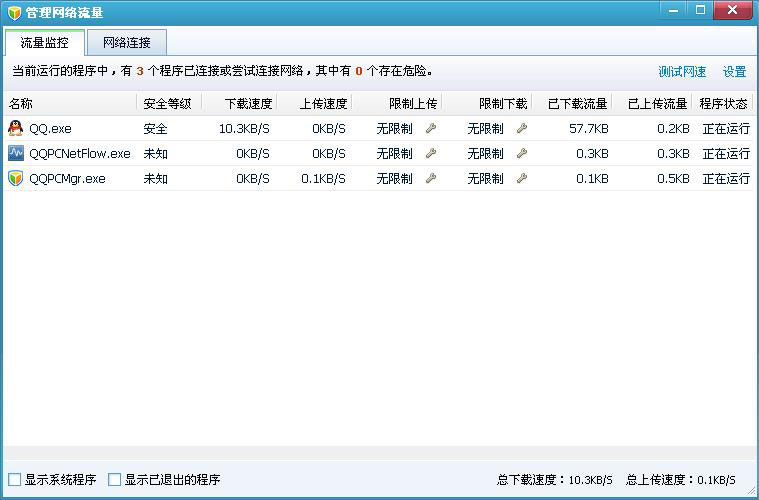
Task: Minimize the 管理网络流量 window
Action: click(673, 10)
